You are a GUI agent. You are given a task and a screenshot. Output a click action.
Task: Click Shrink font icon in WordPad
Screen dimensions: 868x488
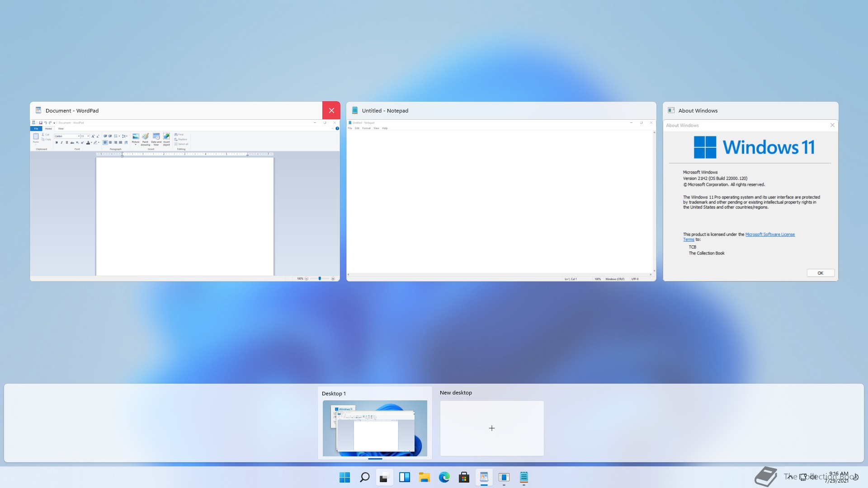[98, 136]
